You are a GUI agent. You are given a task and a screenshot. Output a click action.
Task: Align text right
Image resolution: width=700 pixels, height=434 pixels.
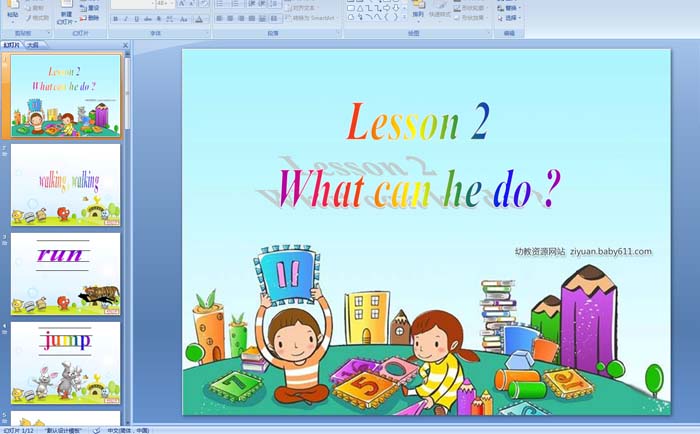(241, 19)
